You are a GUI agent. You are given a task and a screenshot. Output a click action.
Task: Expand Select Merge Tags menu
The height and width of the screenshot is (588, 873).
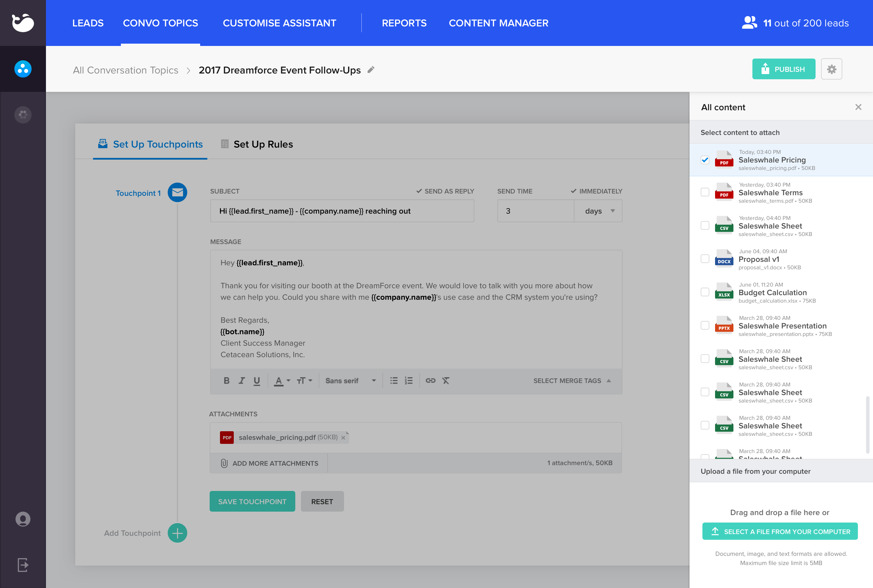[x=572, y=381]
